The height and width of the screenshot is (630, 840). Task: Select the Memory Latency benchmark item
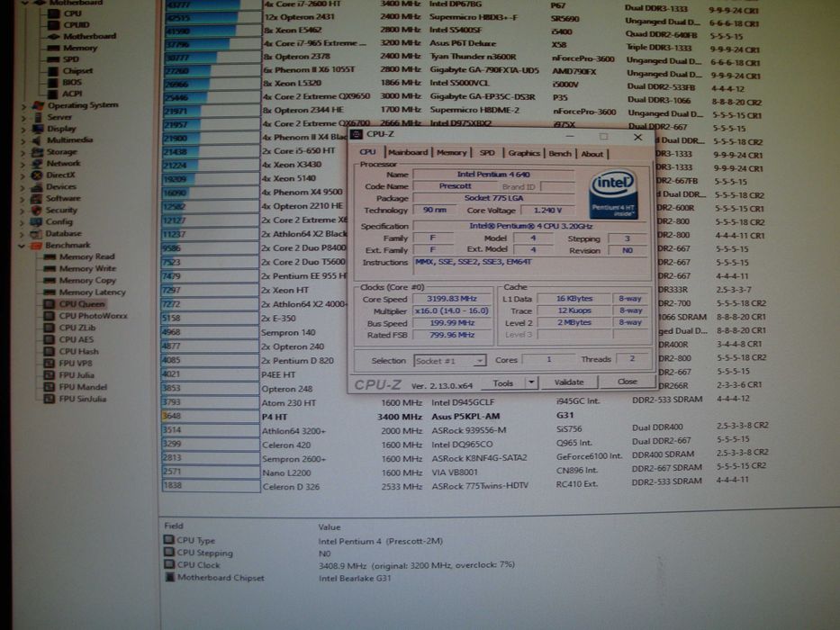(92, 292)
